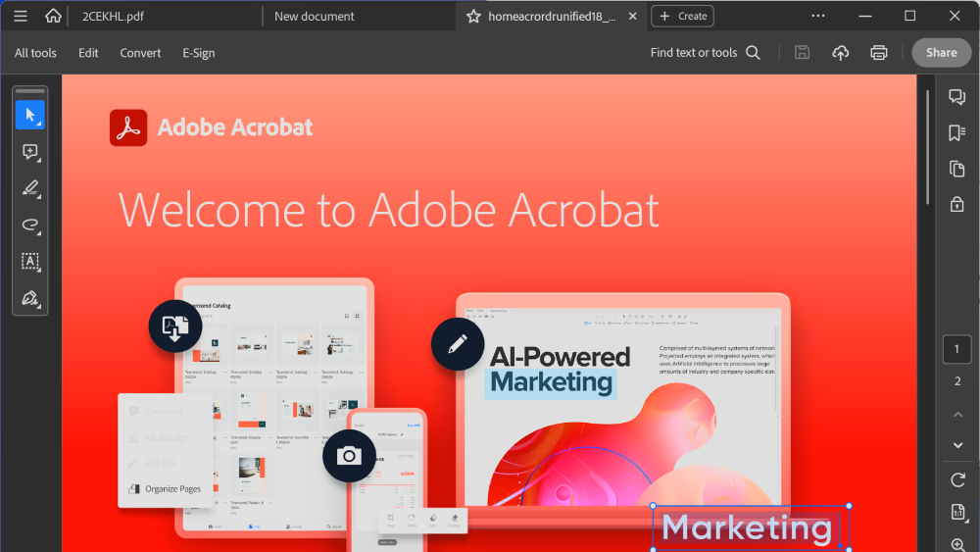Select the Sign with pen tool
This screenshot has height=552, width=980.
point(30,298)
